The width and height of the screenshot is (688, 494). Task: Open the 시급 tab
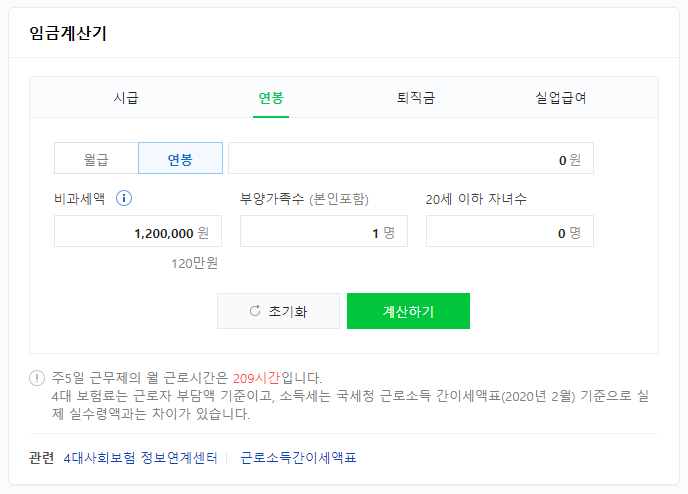pos(125,97)
